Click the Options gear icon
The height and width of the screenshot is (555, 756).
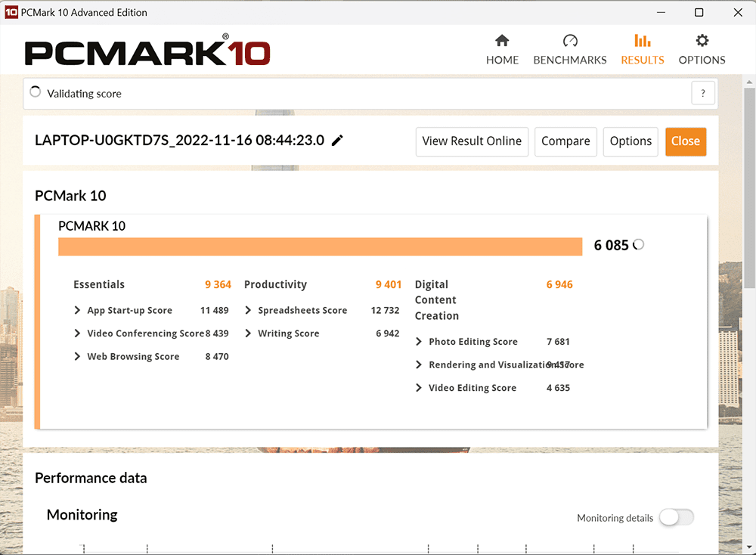point(702,41)
